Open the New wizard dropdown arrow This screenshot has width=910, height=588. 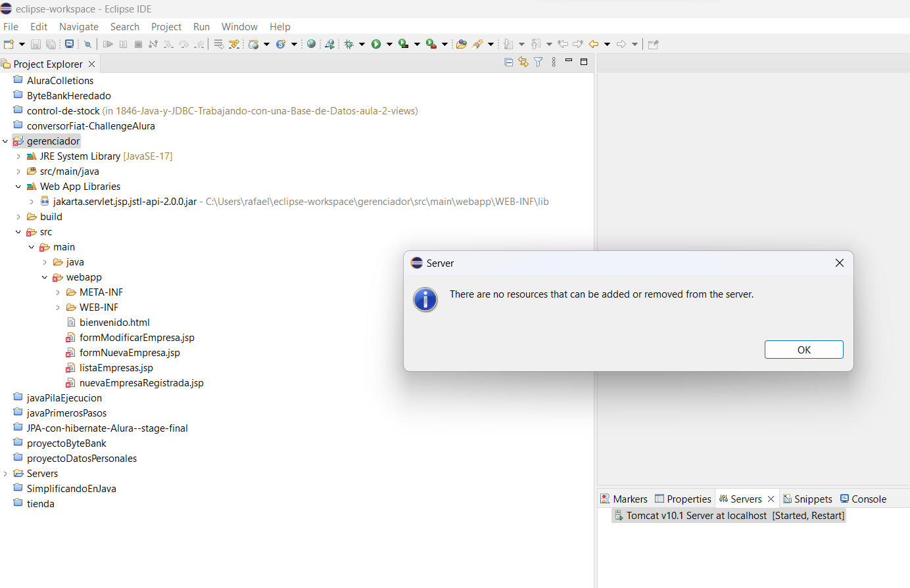click(x=22, y=44)
